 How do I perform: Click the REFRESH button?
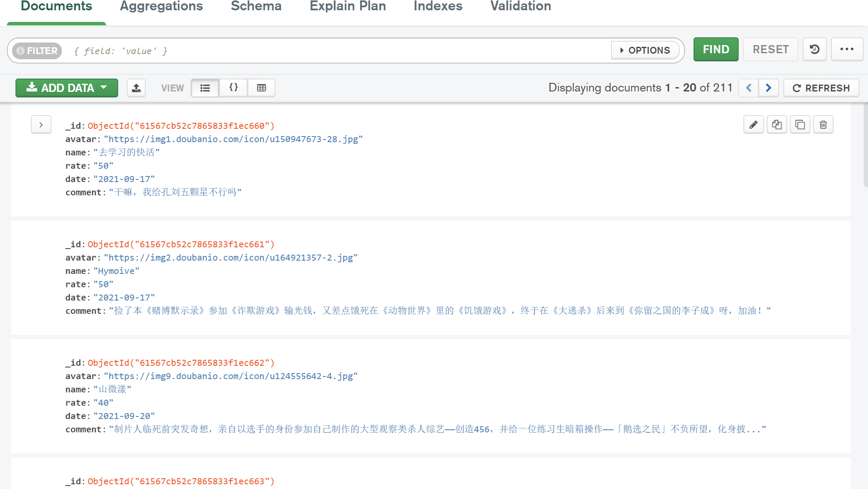(x=821, y=88)
